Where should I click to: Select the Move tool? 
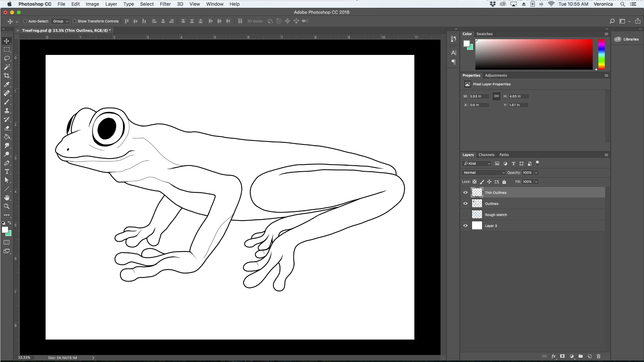[x=7, y=41]
